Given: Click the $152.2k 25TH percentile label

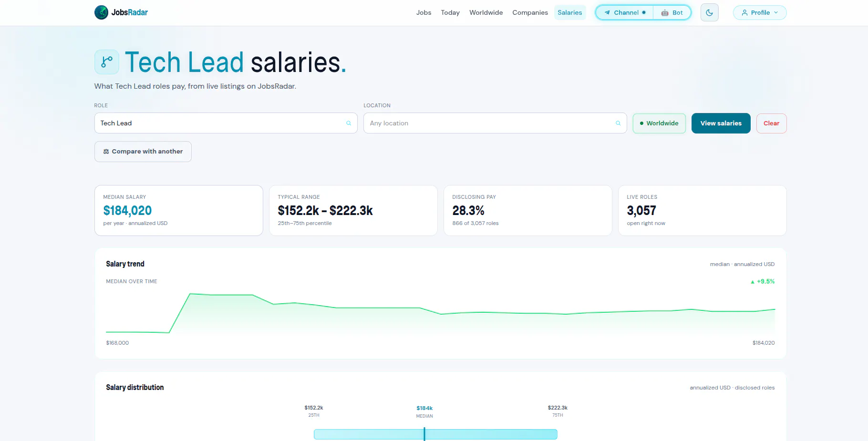Looking at the screenshot, I should tap(314, 411).
